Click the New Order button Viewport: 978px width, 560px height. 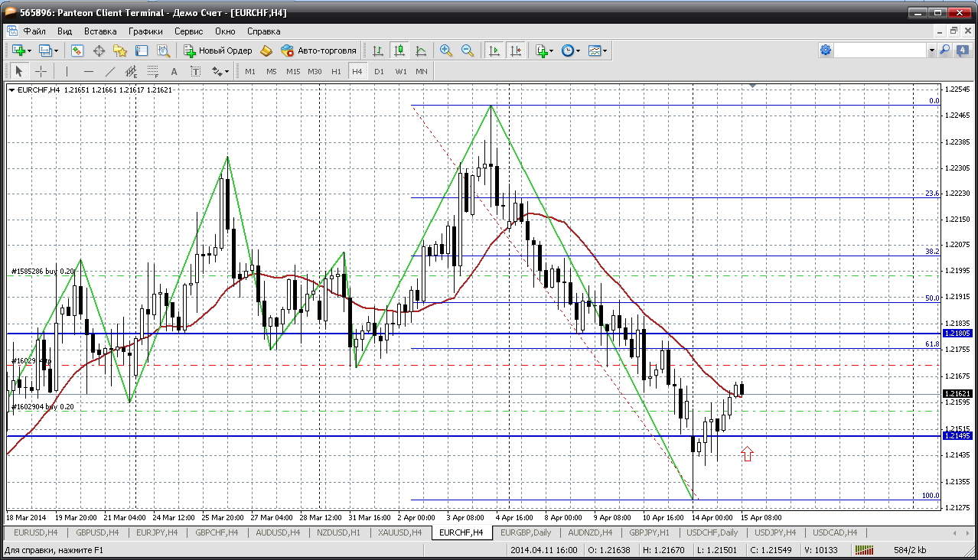[218, 50]
